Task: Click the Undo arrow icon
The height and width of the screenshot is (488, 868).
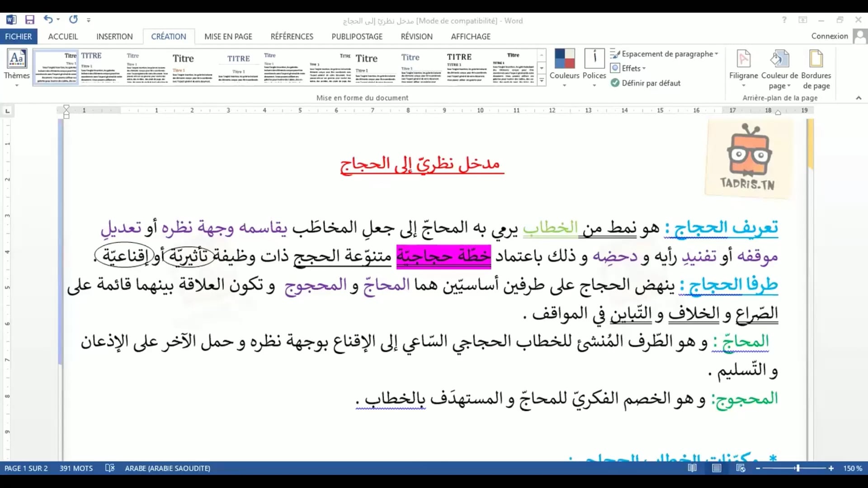Action: (x=48, y=19)
